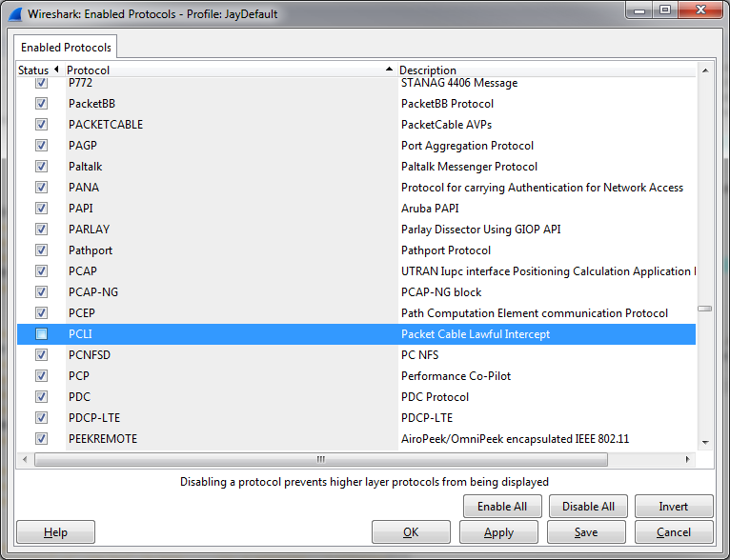Toggle the PAGP protocol checkbox

41,145
